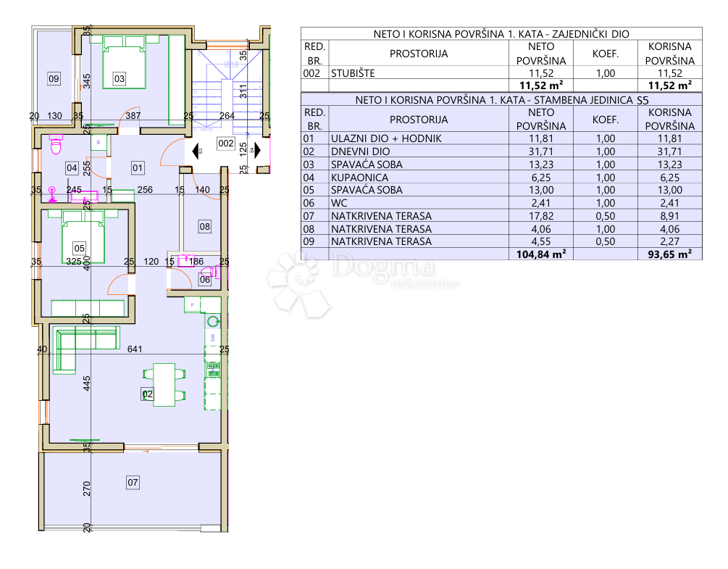Click room label 002 on the staircase

[226, 144]
